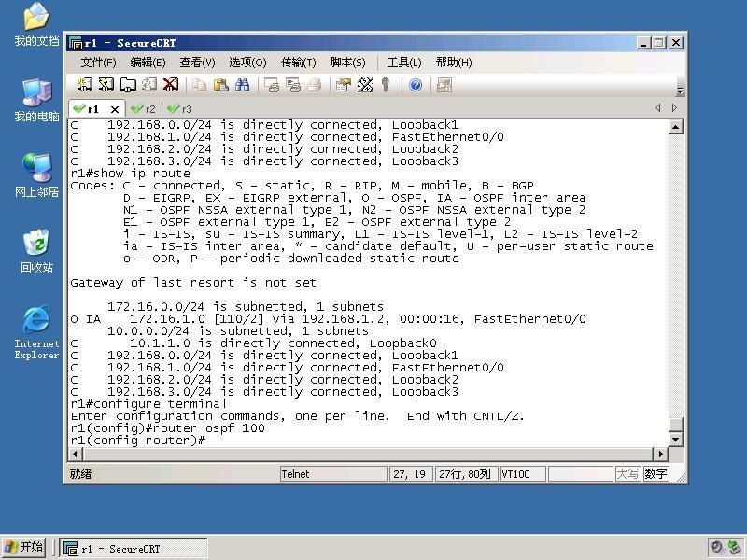Viewport: 747px width, 560px height.
Task: Select 回收站 recycle bin icon
Action: [x=36, y=251]
